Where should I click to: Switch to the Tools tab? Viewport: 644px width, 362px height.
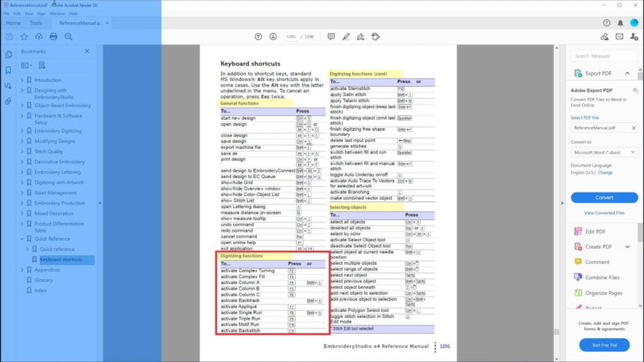click(36, 23)
